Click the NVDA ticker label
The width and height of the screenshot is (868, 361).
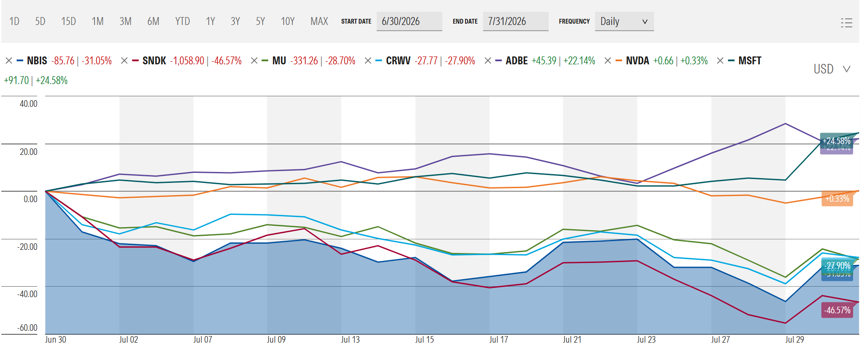(x=637, y=61)
